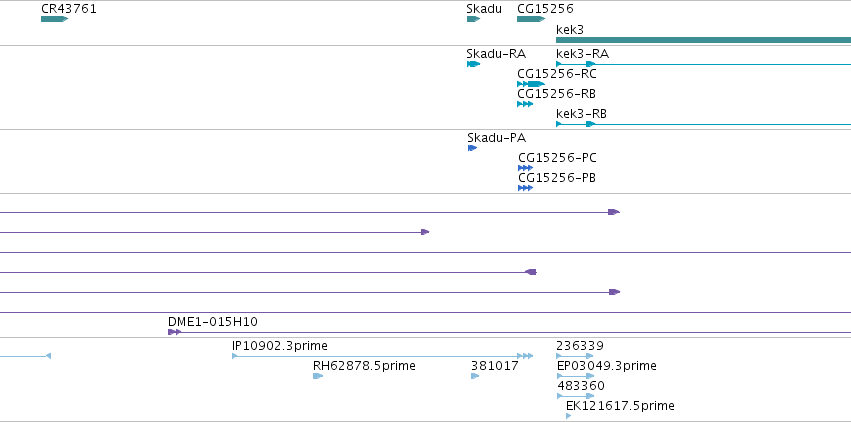The width and height of the screenshot is (851, 422).
Task: Click the Skadu-RA transcript glyph
Action: [473, 64]
